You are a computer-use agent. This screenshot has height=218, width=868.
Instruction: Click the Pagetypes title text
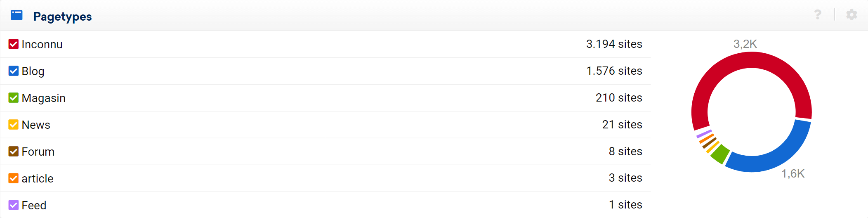pyautogui.click(x=63, y=17)
